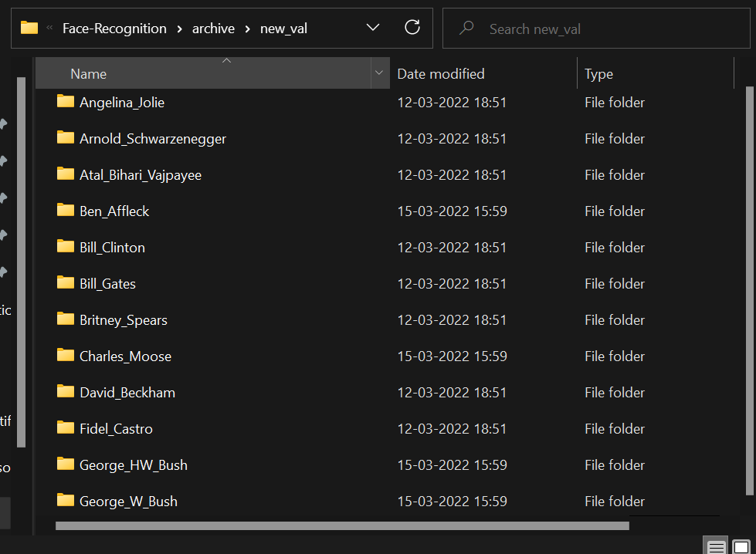Select the Britney_Spears folder icon
The height and width of the screenshot is (554, 756).
[x=66, y=319]
